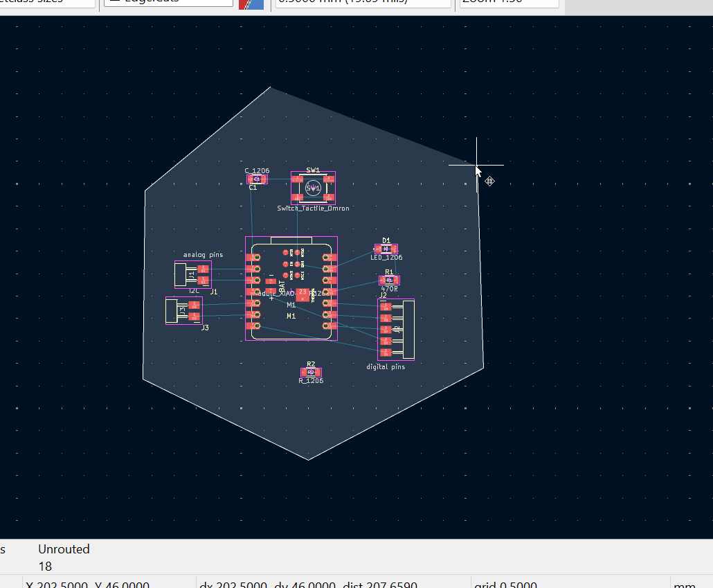Click the 'R_1206' value text

tap(311, 380)
